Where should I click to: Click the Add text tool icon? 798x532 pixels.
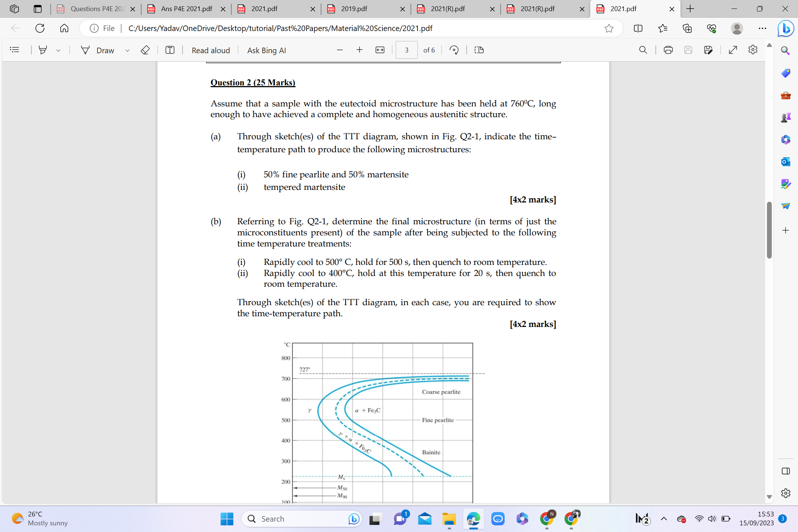click(170, 50)
